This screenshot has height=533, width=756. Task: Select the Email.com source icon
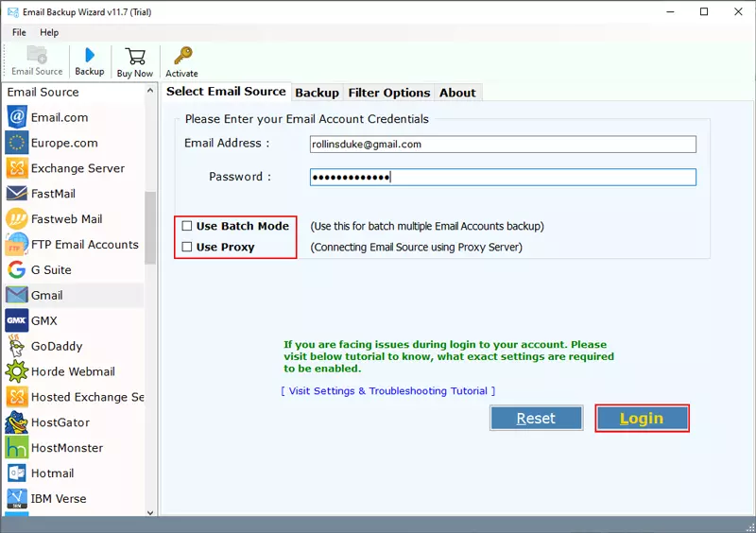pyautogui.click(x=17, y=117)
